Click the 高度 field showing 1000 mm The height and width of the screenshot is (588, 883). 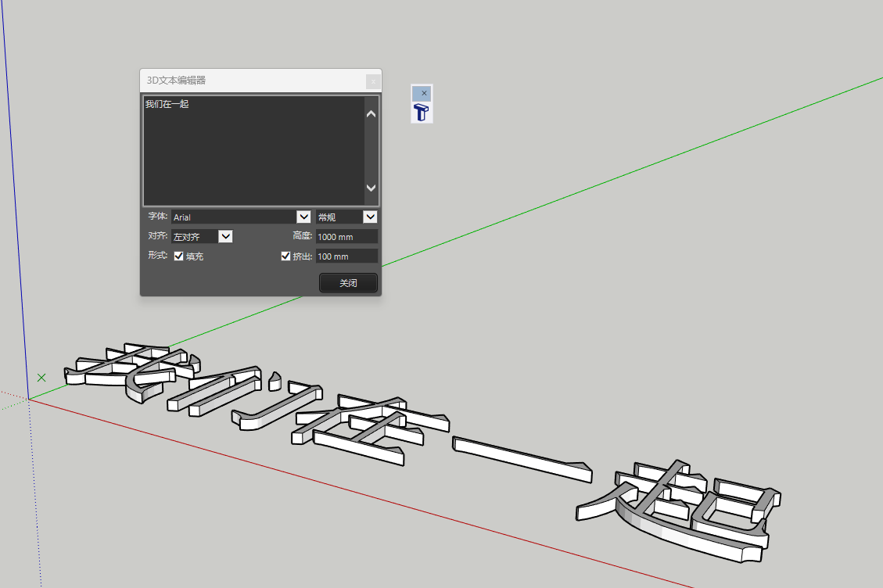(346, 236)
